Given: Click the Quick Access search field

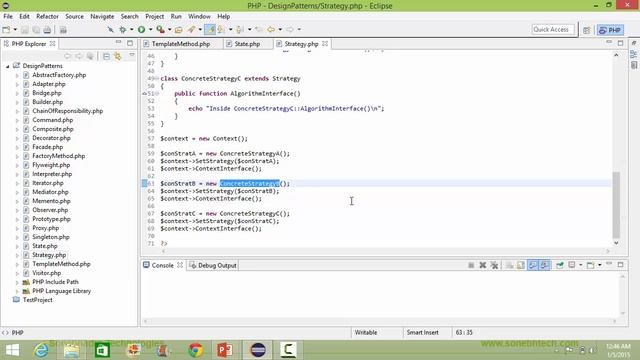Looking at the screenshot, I should point(553,29).
